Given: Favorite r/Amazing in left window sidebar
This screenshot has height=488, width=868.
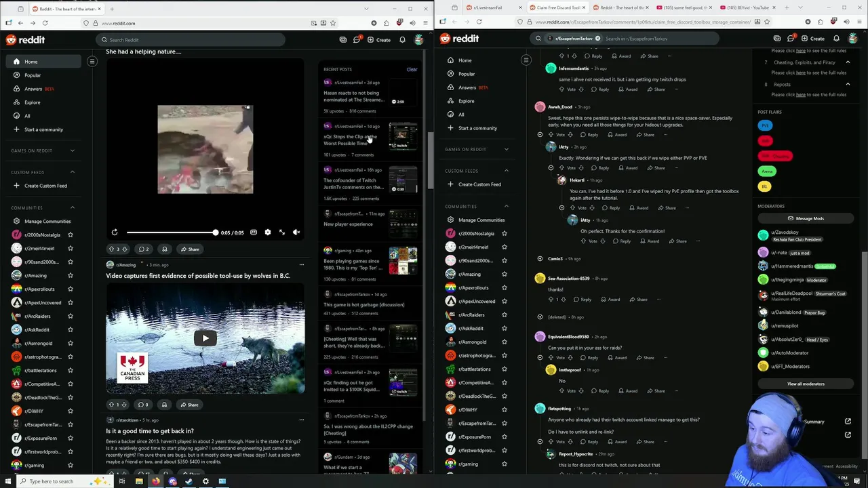Looking at the screenshot, I should (70, 276).
